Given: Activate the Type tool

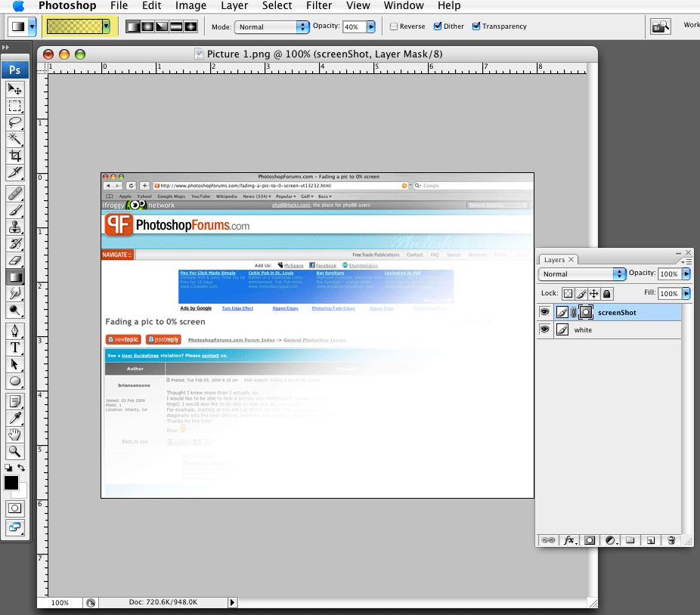Looking at the screenshot, I should click(15, 348).
